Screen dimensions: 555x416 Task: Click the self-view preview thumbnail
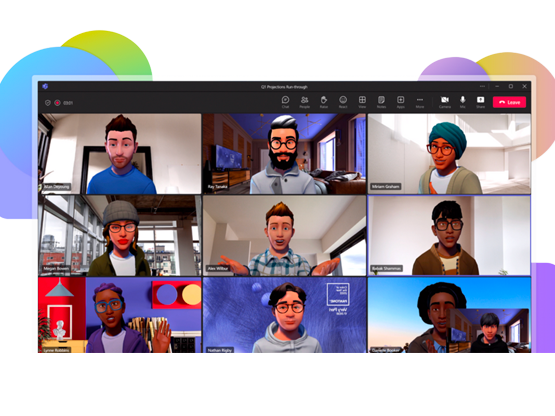[489, 330]
